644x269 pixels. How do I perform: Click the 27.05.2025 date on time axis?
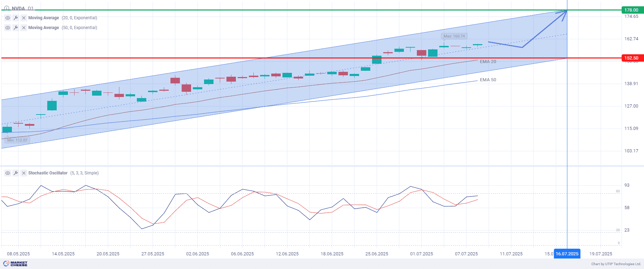click(153, 254)
